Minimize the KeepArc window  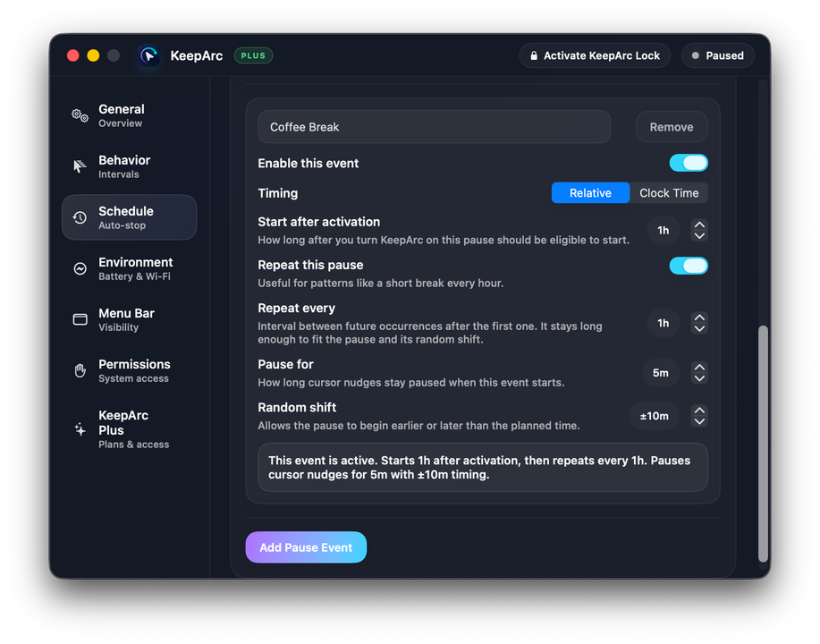[93, 55]
